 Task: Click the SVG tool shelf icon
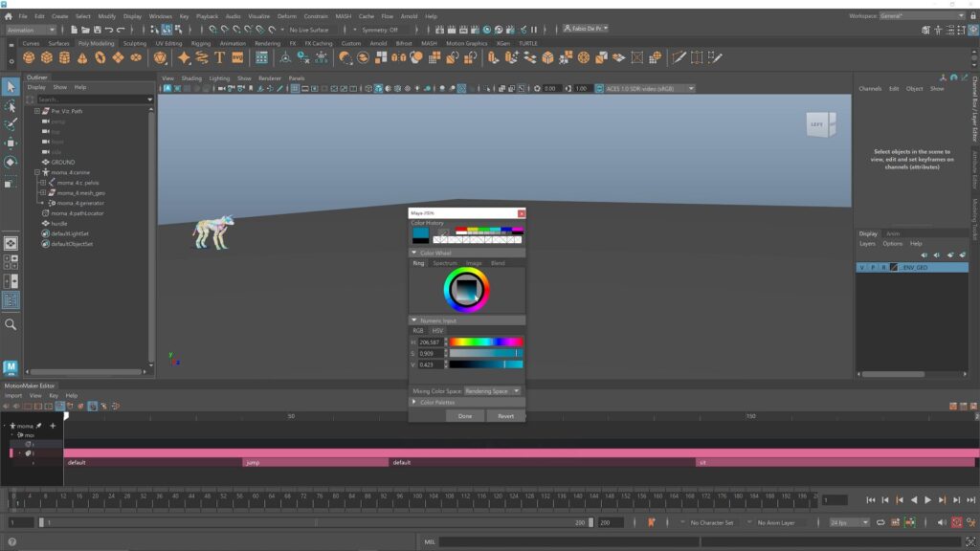click(x=237, y=58)
